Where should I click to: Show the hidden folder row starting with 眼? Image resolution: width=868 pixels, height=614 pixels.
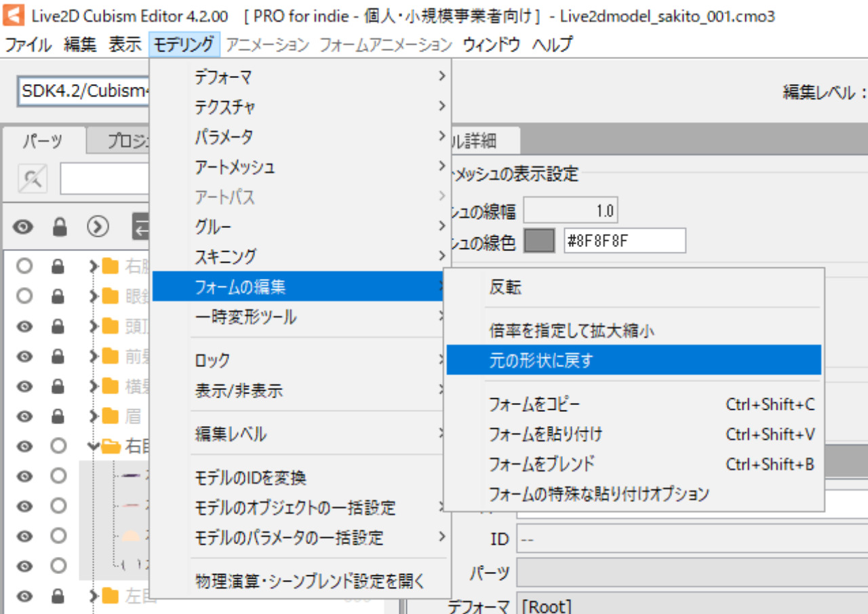(x=24, y=296)
